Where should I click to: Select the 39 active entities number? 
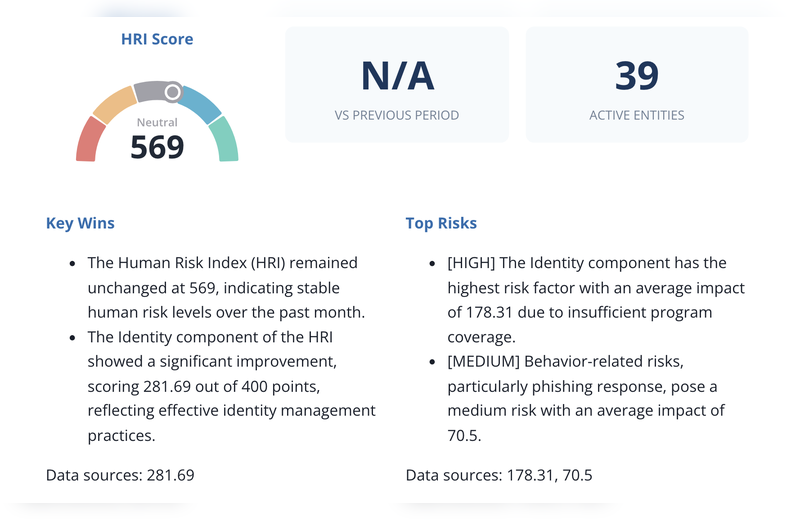tap(637, 77)
